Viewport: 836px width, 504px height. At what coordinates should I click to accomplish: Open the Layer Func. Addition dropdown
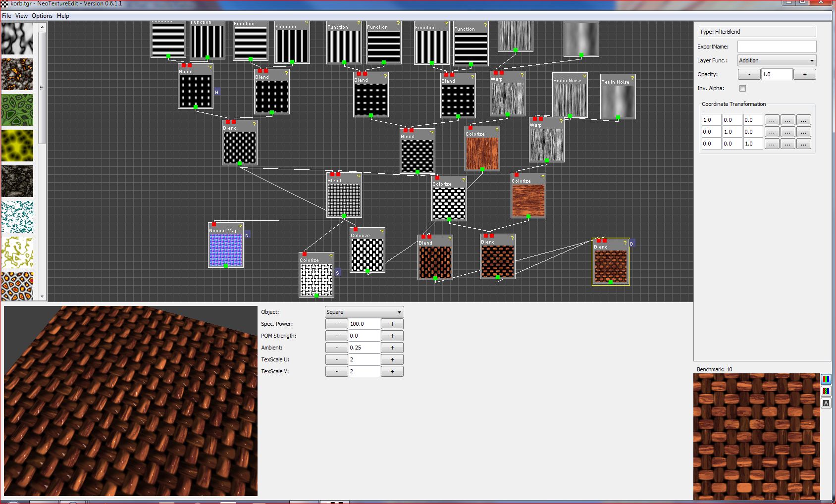[777, 60]
